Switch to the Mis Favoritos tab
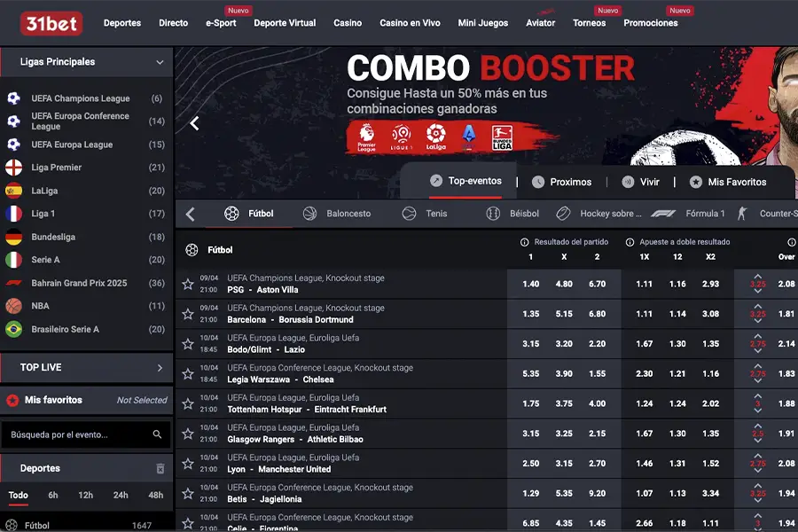This screenshot has height=532, width=798. click(728, 183)
